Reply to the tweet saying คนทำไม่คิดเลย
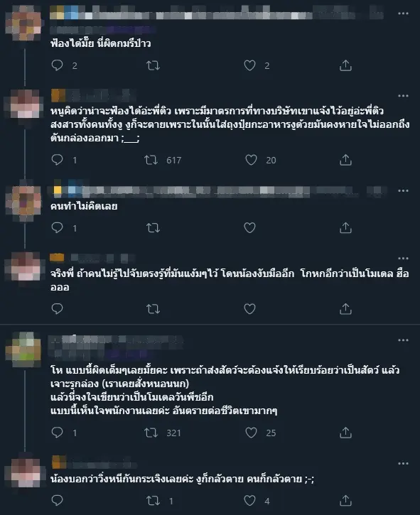 tap(57, 227)
